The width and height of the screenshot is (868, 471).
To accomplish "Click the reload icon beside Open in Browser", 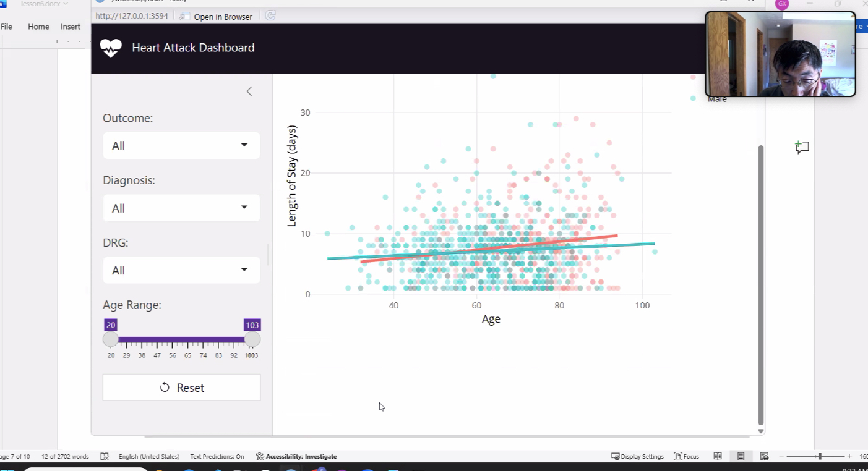I will (x=270, y=16).
